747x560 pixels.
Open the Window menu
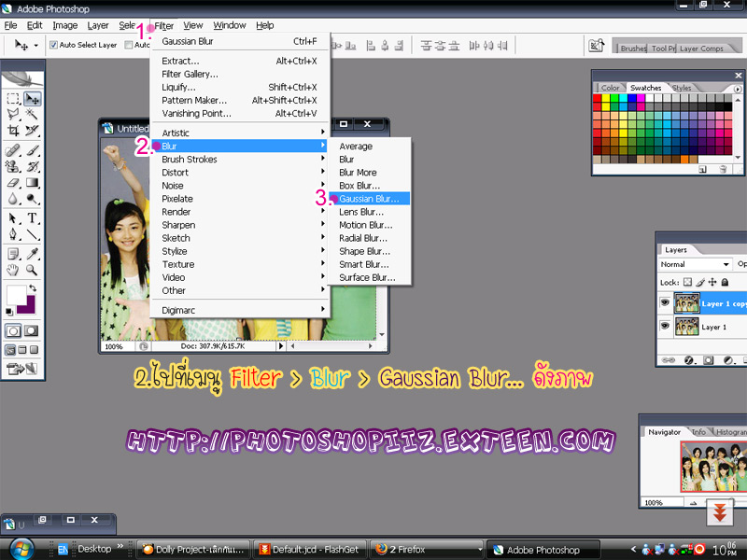click(229, 25)
